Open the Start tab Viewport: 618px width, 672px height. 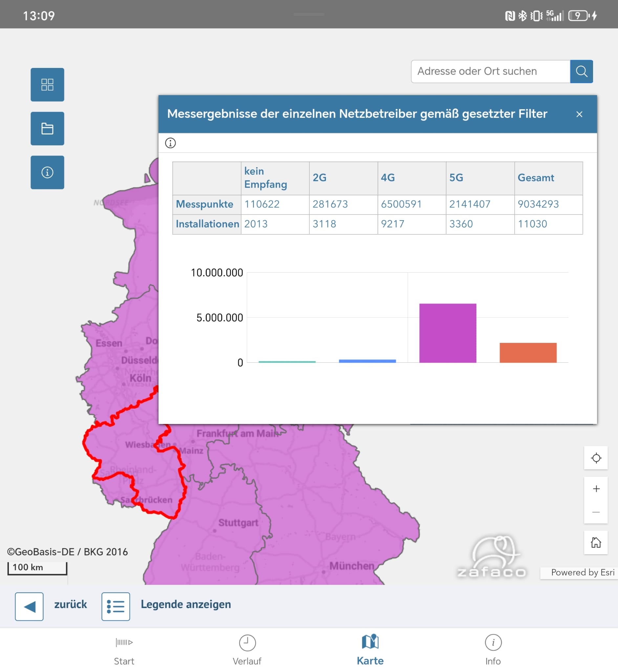pyautogui.click(x=124, y=650)
